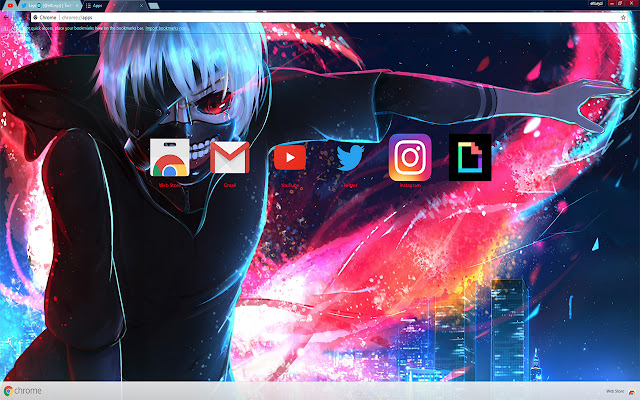
Task: Open the YouTube app icon
Action: pyautogui.click(x=290, y=157)
